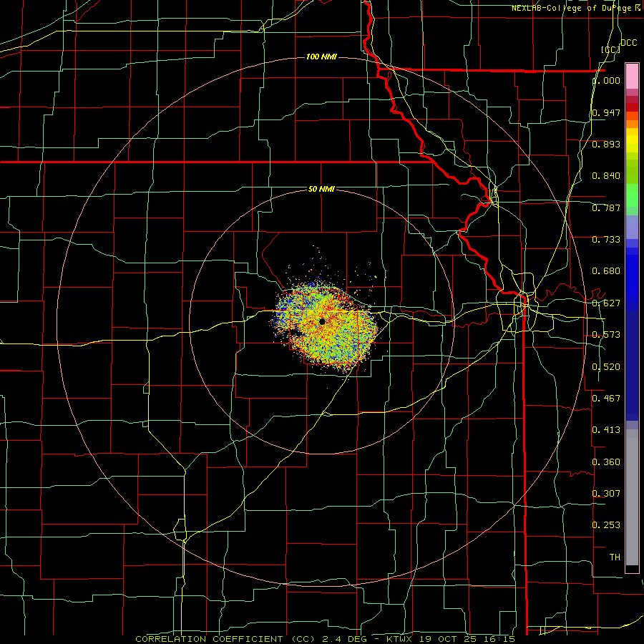Select the 0.627 legend value
Screen dimensions: 644x644
pos(606,303)
